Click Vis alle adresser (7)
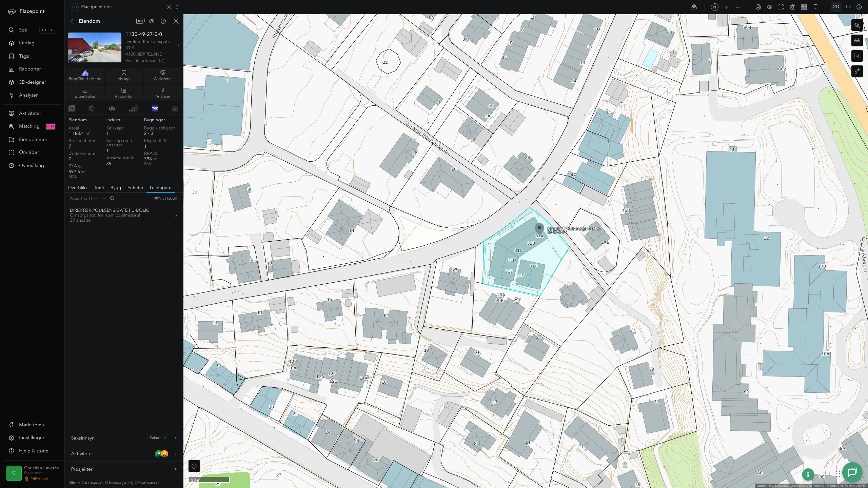This screenshot has height=488, width=868. [145, 61]
